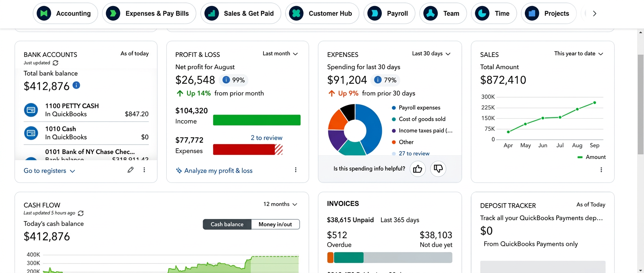Switch to Cash balance view
This screenshot has width=644, height=273.
click(227, 224)
